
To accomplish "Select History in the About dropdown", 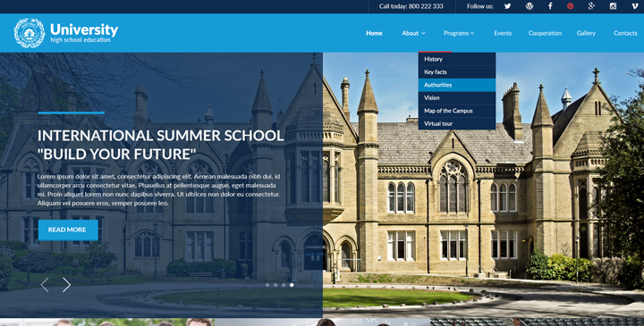I will pos(457,59).
